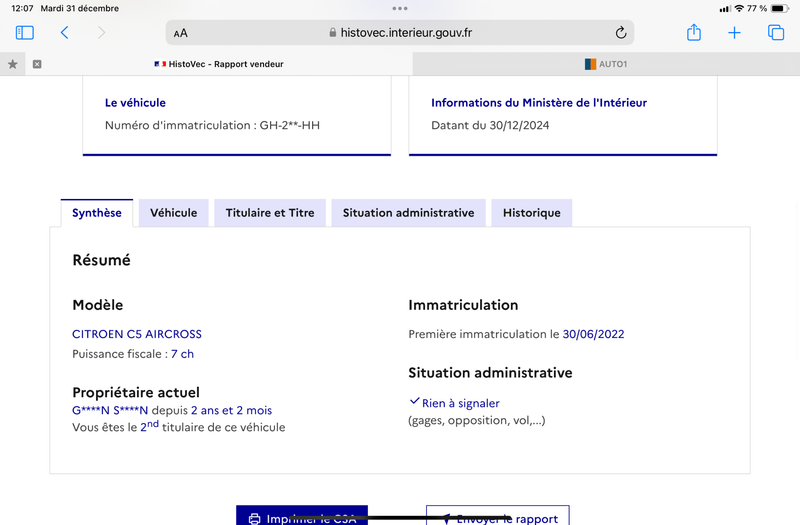Open the Titulaire et Titre tab
The height and width of the screenshot is (525, 800).
pos(270,213)
